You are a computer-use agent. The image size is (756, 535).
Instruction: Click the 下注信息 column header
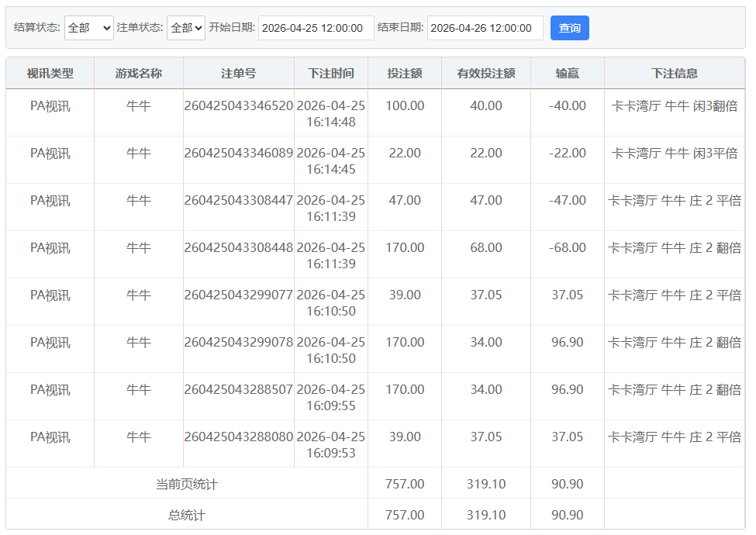[x=675, y=74]
